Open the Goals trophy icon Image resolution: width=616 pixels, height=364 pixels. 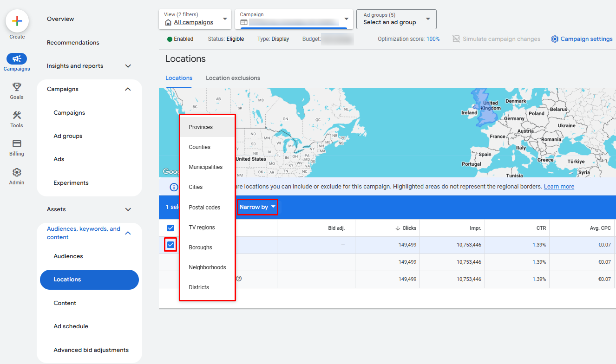(x=17, y=87)
